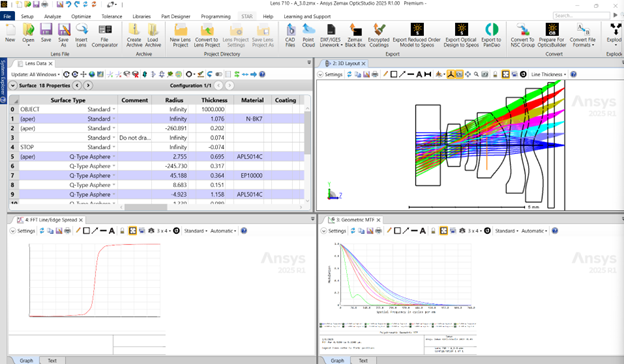Click help icon in FFT Line/Edge Spread toolbar
Image resolution: width=624 pixels, height=364 pixels.
[244, 231]
